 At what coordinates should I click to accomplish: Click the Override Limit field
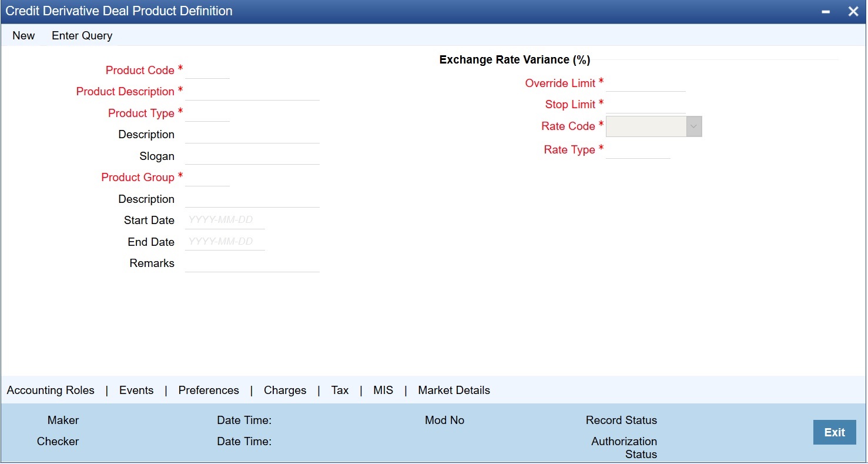coord(646,83)
